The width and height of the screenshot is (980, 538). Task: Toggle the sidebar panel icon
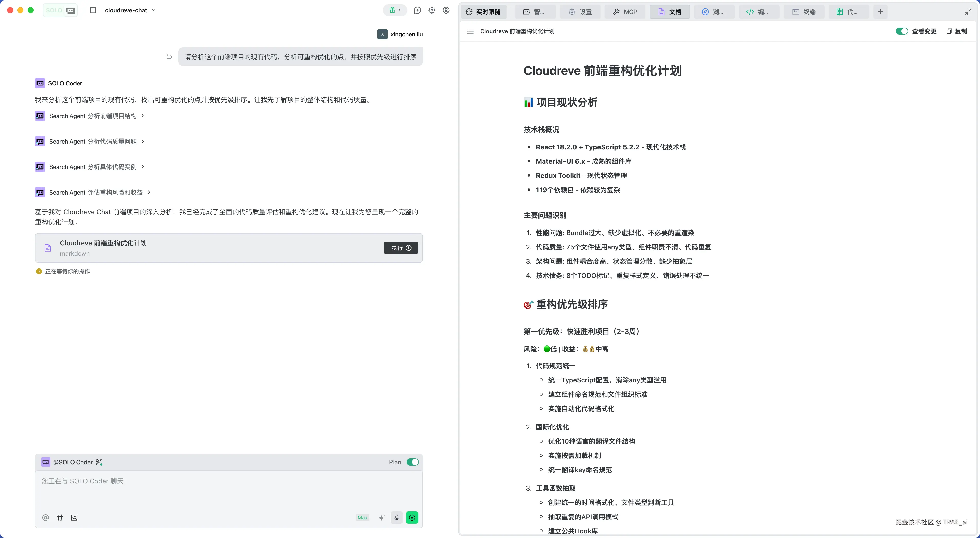[x=93, y=10]
